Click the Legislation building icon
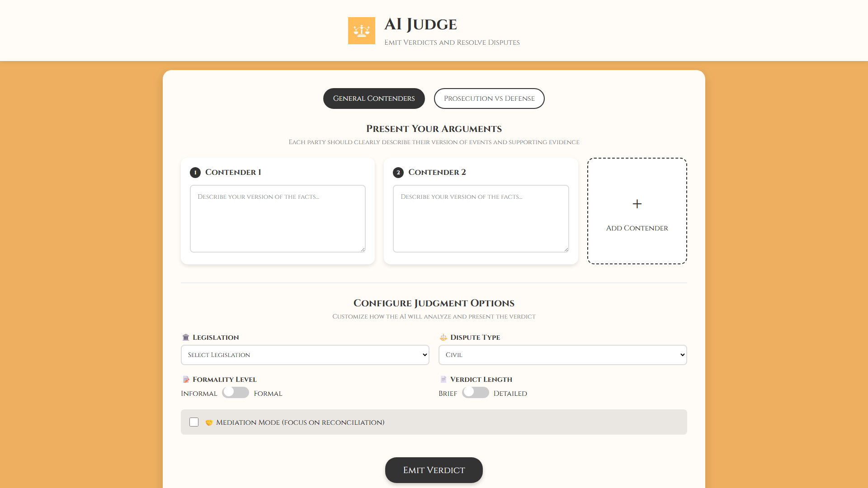 186,338
